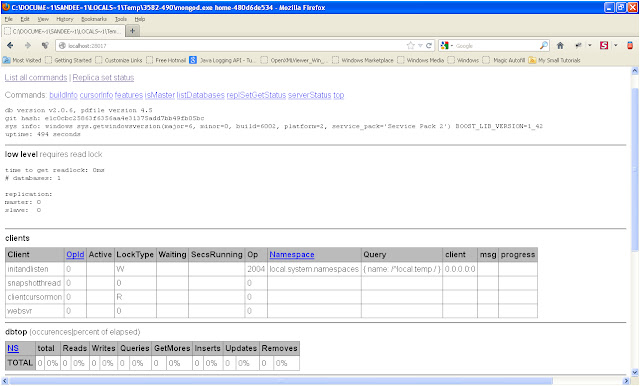Click the vertical scrollbar down arrow
The height and width of the screenshot is (386, 640).
pyautogui.click(x=635, y=372)
